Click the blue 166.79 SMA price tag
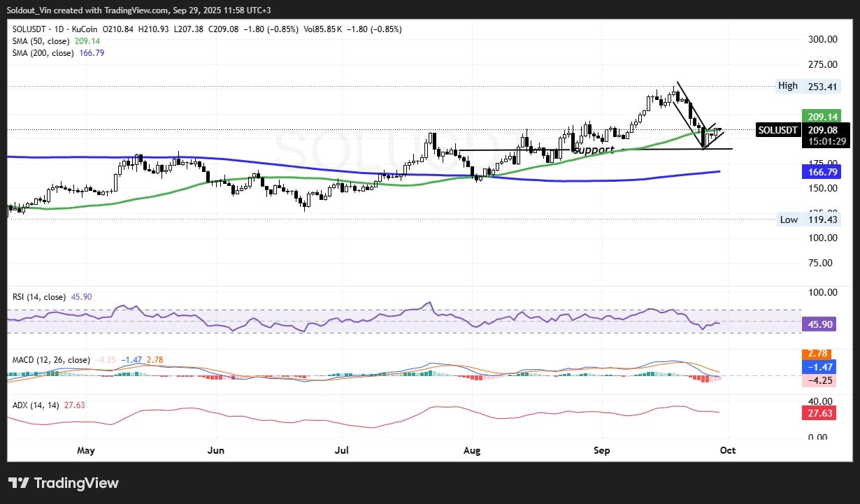860x504 pixels. pyautogui.click(x=820, y=171)
